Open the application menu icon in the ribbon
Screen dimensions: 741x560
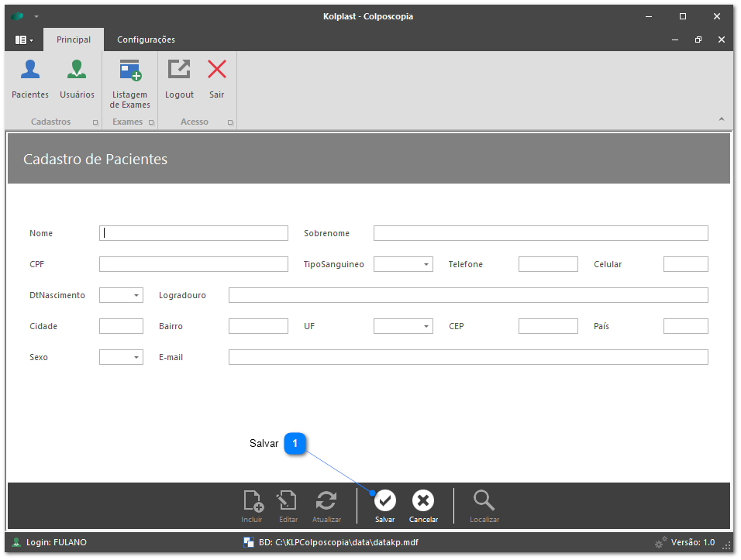point(24,40)
